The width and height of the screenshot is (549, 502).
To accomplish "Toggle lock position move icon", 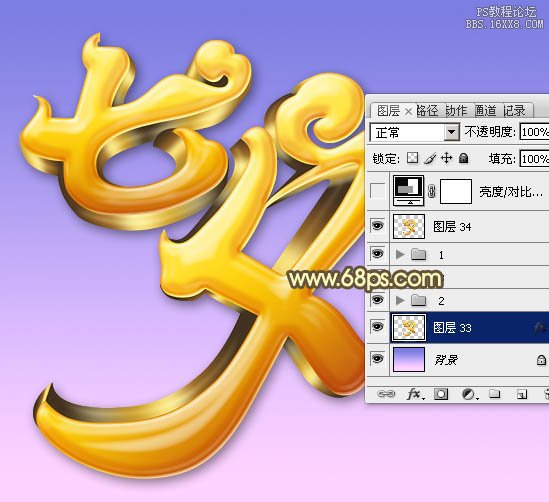I will (446, 159).
